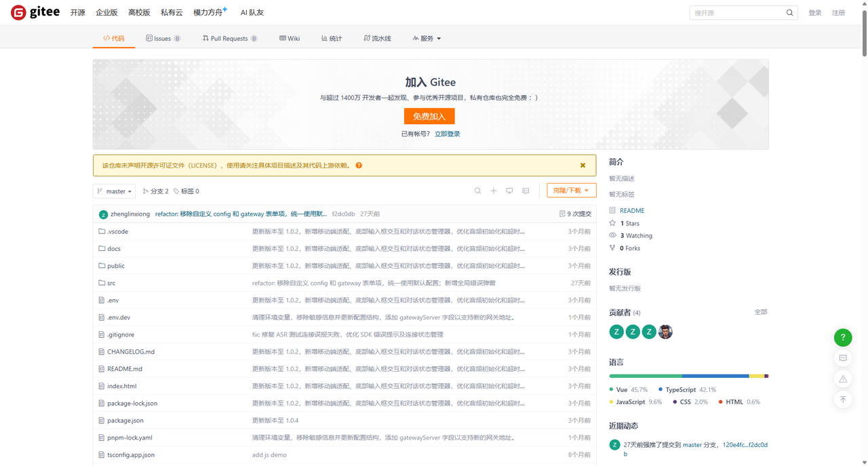Click the language percentage bar

(689, 376)
